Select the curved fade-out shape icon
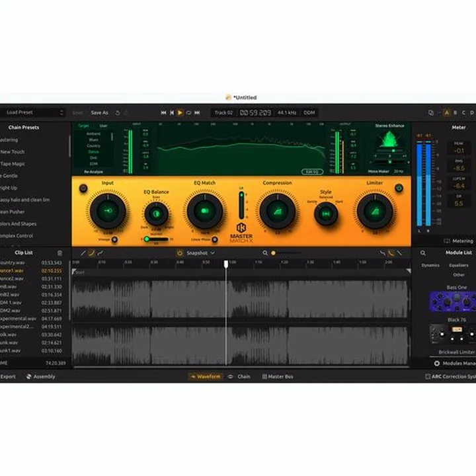Viewport: 476px width, 476px height. (x=391, y=253)
